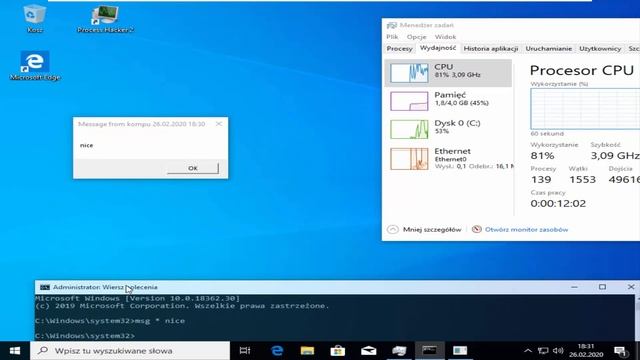Click the 81% Wykorzystanie value

(x=542, y=156)
